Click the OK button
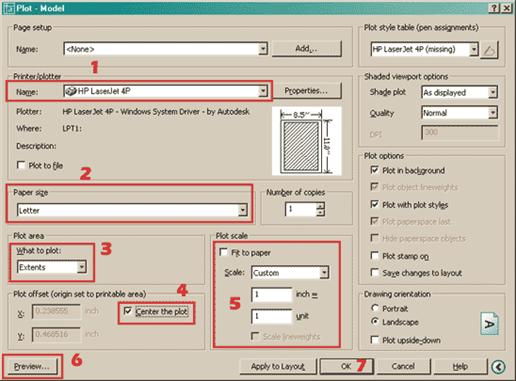 coord(347,366)
